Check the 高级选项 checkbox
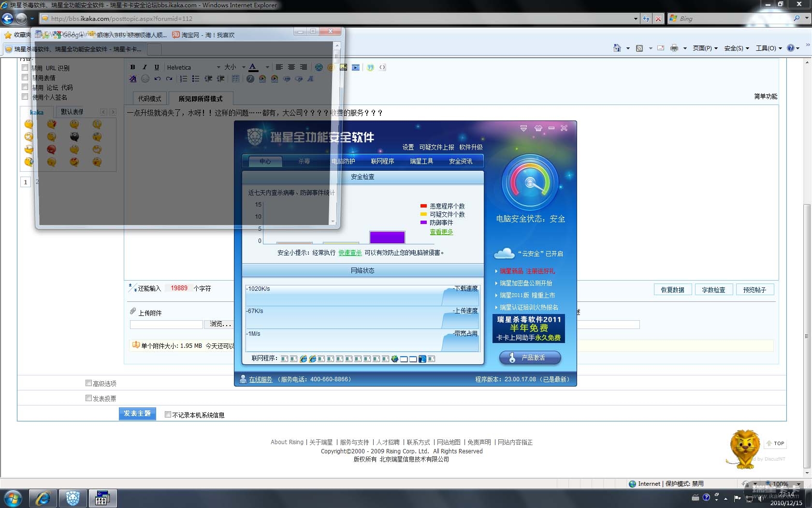 88,383
